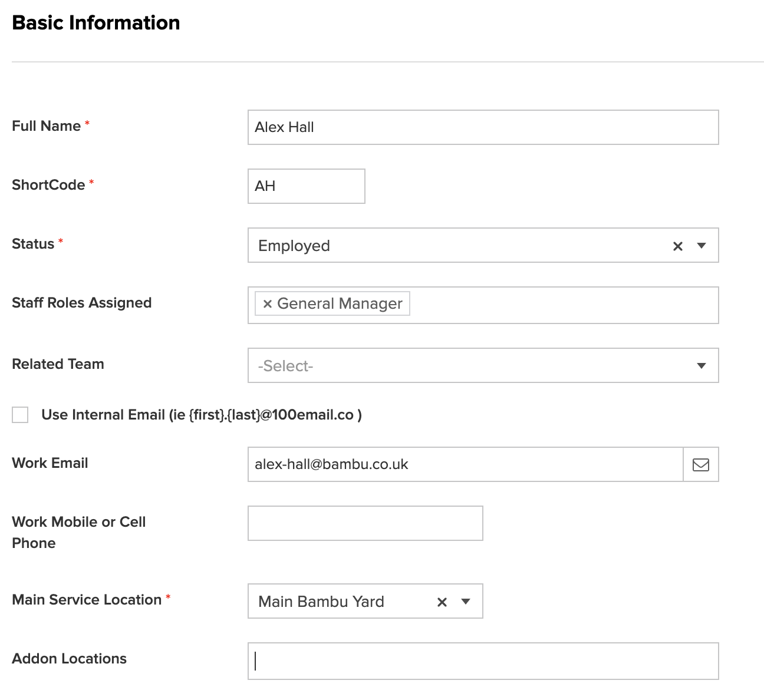Click the Basic Information heading
764x700 pixels.
[x=96, y=22]
